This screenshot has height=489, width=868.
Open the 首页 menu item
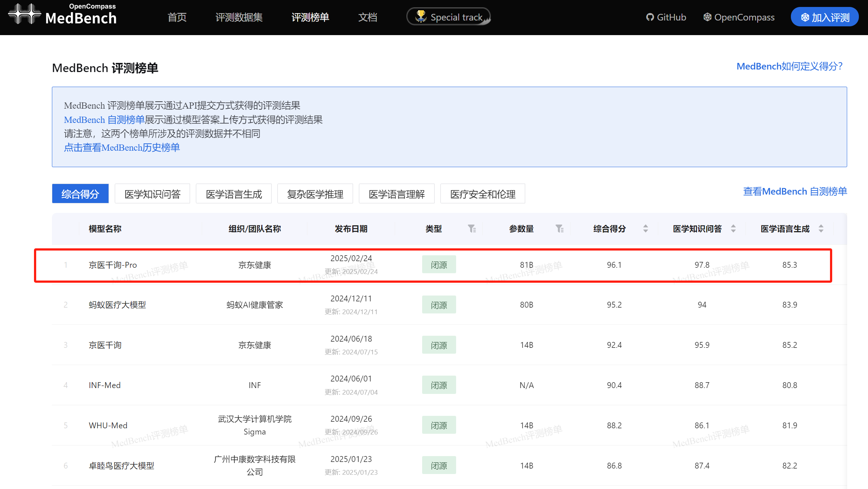pos(177,17)
